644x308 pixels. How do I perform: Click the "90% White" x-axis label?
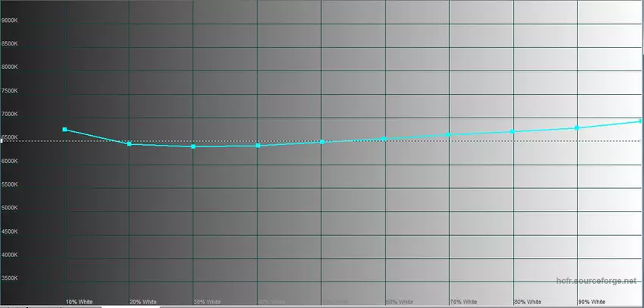[x=591, y=302]
